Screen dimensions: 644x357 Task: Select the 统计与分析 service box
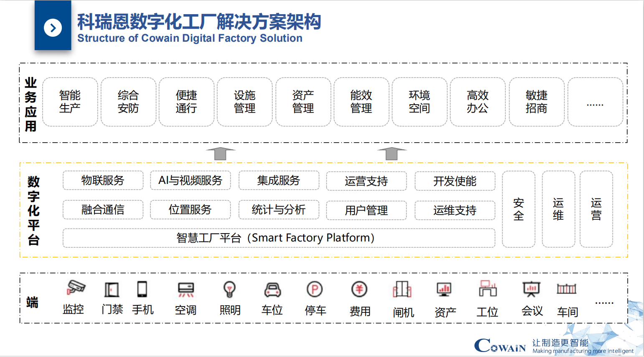tap(279, 210)
